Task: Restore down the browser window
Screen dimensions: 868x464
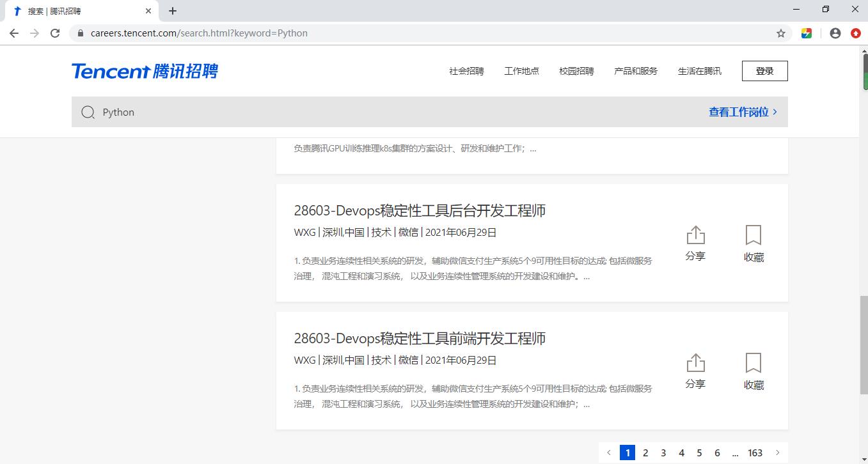Action: coord(826,10)
